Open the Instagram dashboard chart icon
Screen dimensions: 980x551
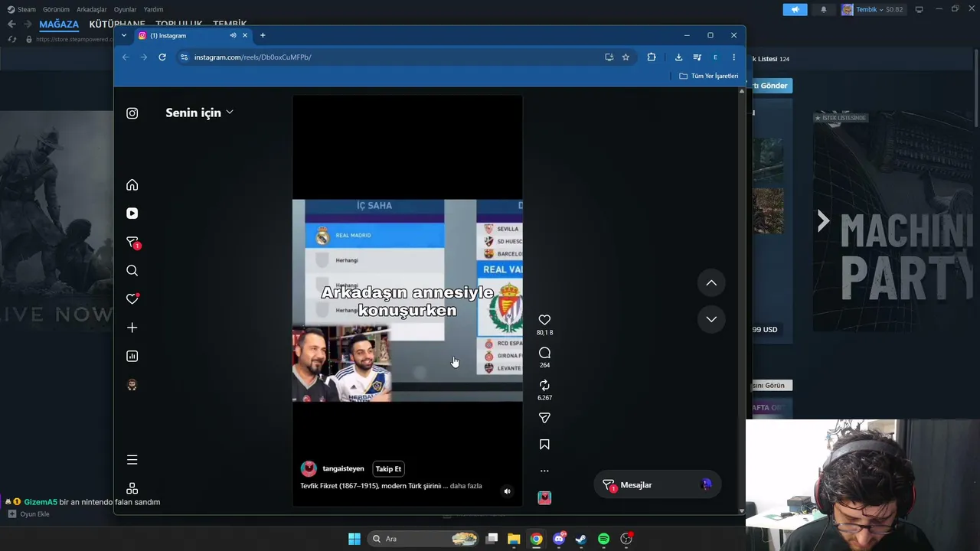(132, 356)
